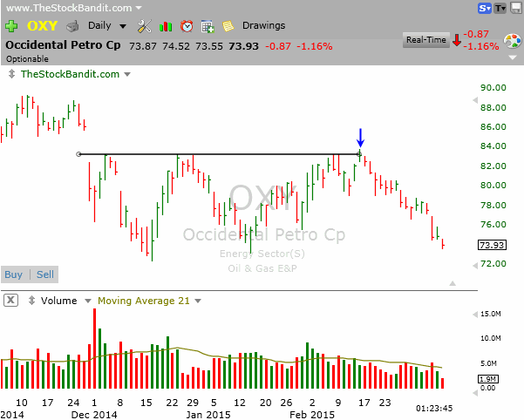Close the Volume pane with X

point(10,300)
